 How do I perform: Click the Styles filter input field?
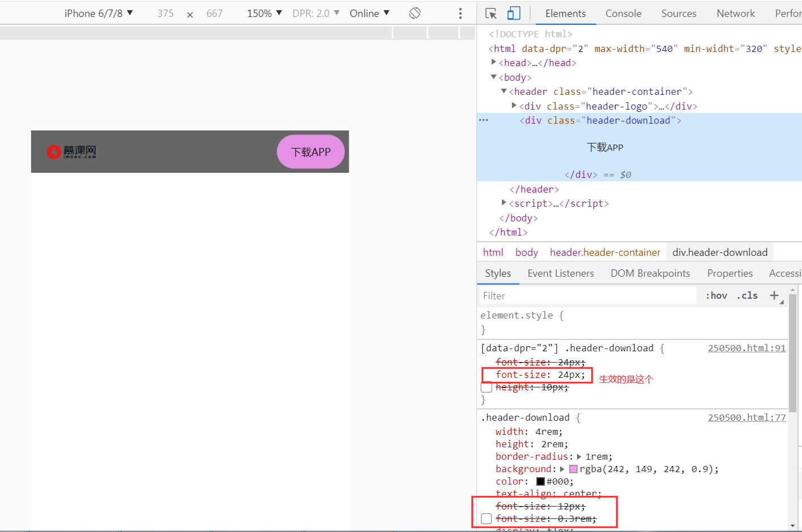pyautogui.click(x=588, y=295)
